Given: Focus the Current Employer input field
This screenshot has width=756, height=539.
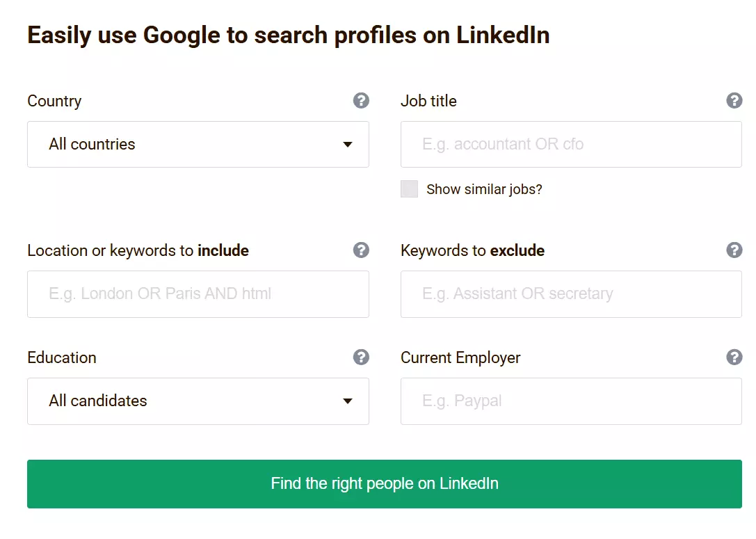Looking at the screenshot, I should (570, 401).
